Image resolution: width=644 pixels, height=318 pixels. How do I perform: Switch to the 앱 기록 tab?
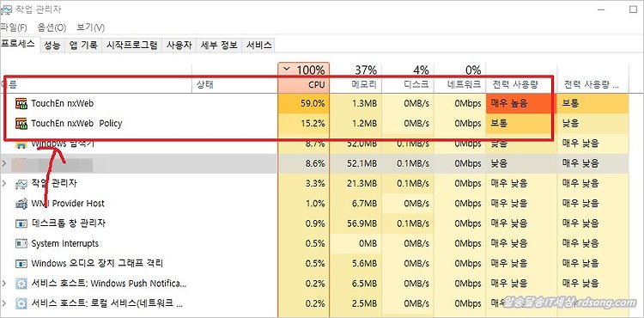[x=83, y=46]
